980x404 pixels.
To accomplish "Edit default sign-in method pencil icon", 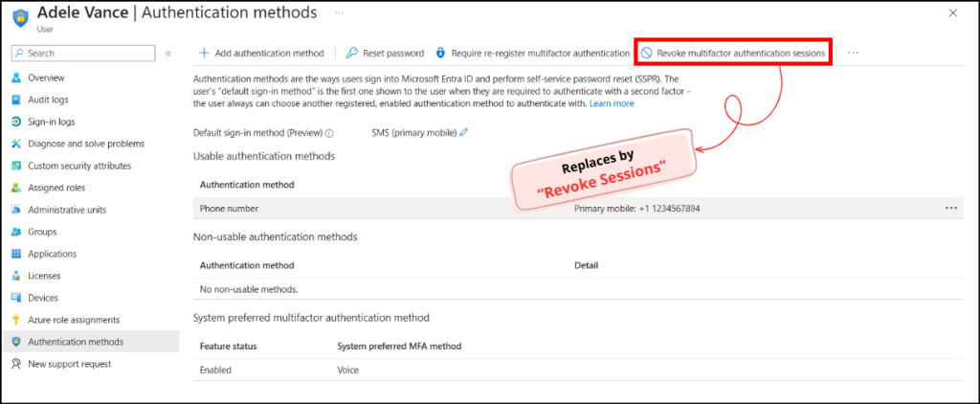I will point(464,133).
